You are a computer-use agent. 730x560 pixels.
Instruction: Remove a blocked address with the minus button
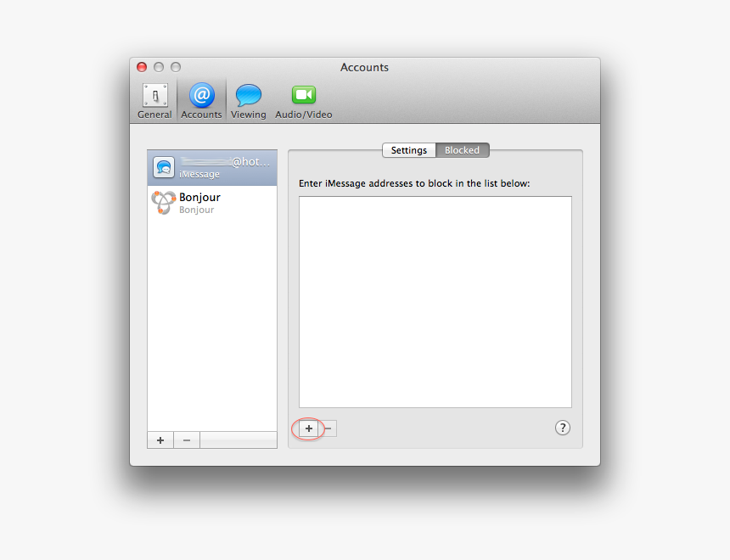(328, 428)
